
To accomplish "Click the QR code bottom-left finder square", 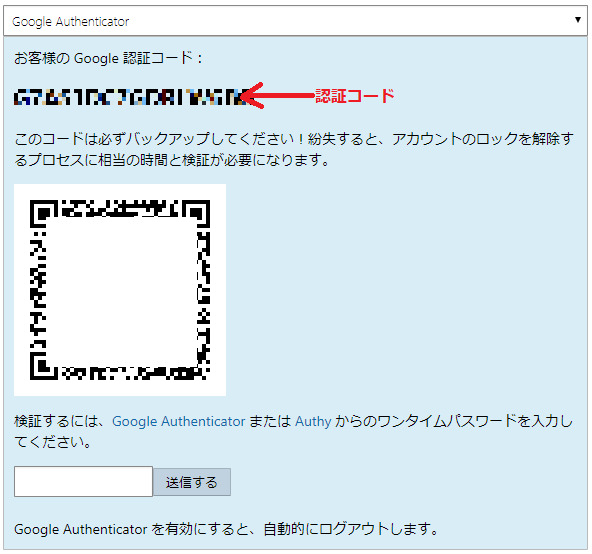I will click(43, 366).
